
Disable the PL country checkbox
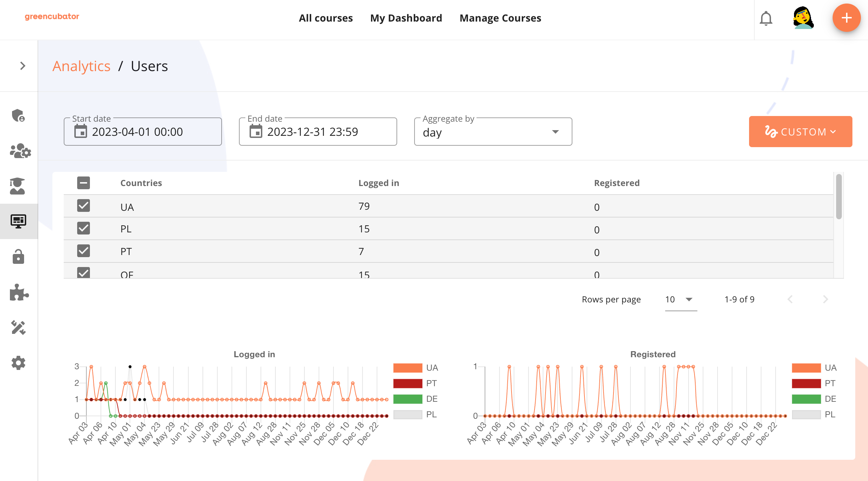(x=83, y=229)
